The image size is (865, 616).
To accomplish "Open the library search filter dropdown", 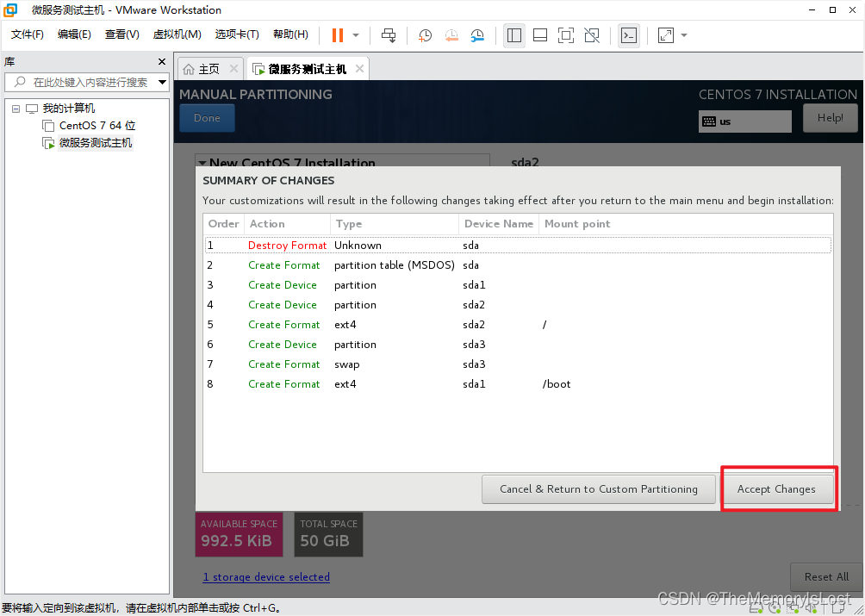I will tap(162, 82).
